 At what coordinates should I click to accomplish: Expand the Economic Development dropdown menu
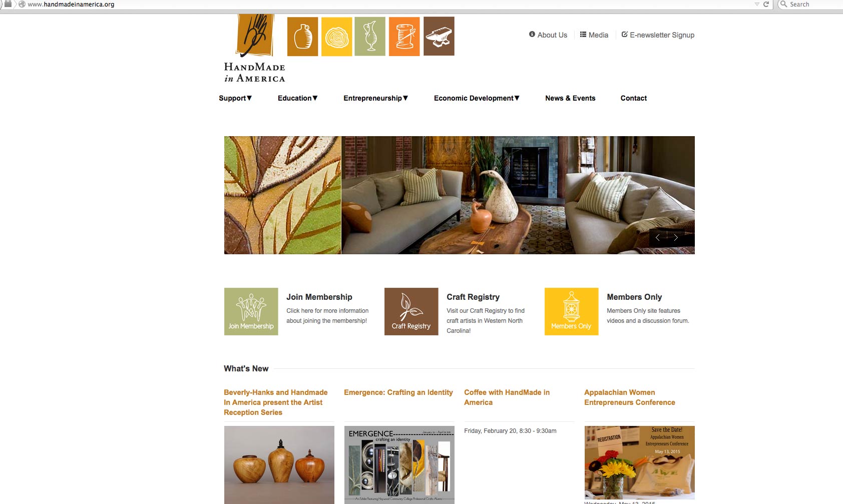pyautogui.click(x=477, y=98)
